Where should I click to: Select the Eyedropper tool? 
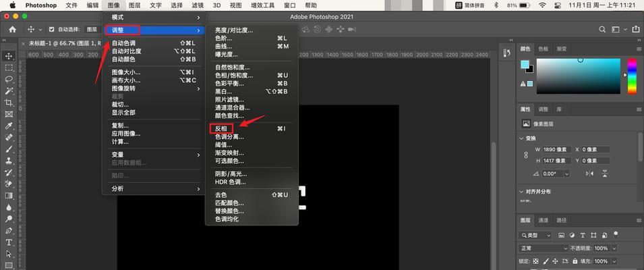pyautogui.click(x=9, y=126)
